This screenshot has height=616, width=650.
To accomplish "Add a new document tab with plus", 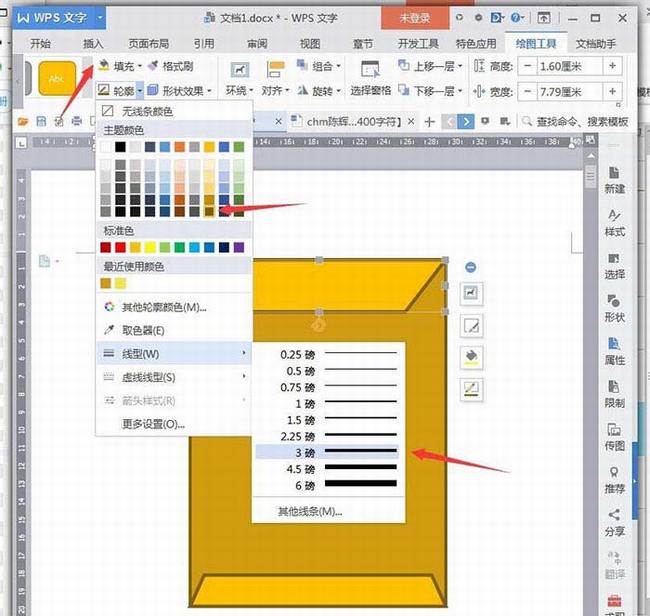I will click(x=430, y=122).
